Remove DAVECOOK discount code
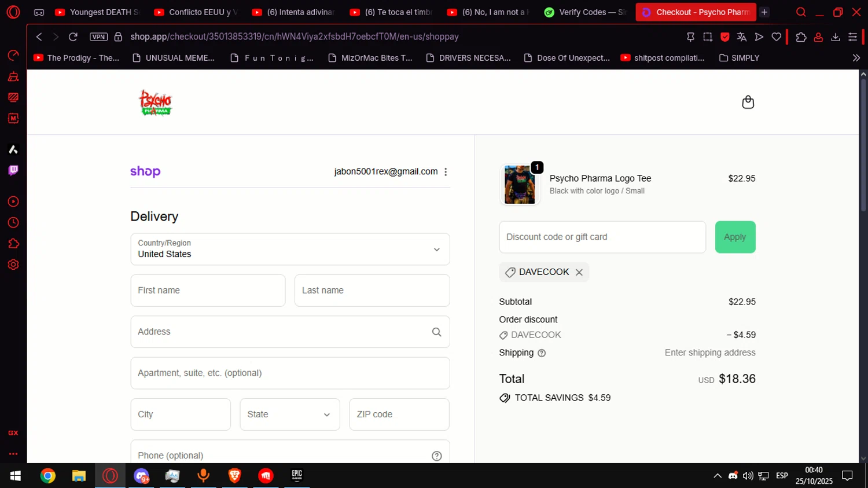This screenshot has height=488, width=868. (x=579, y=272)
